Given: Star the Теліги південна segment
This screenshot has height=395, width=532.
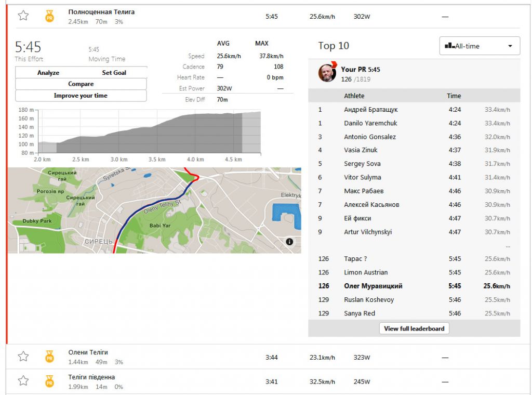Looking at the screenshot, I should (23, 381).
